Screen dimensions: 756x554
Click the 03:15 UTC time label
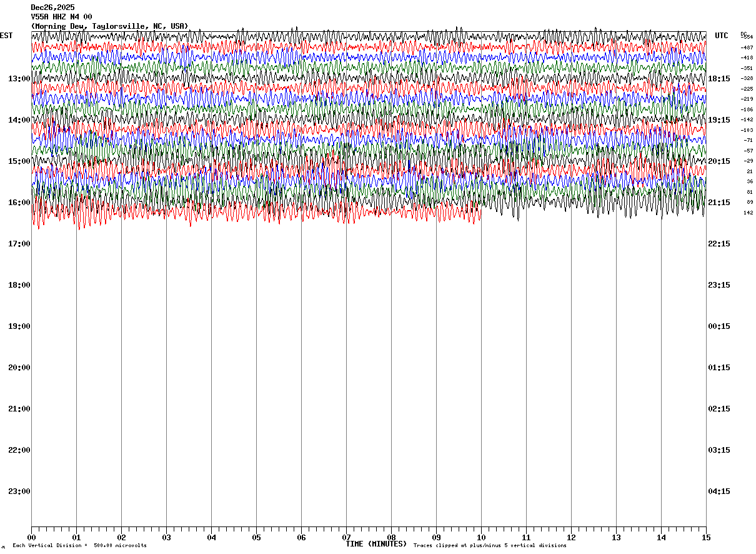[x=719, y=450]
